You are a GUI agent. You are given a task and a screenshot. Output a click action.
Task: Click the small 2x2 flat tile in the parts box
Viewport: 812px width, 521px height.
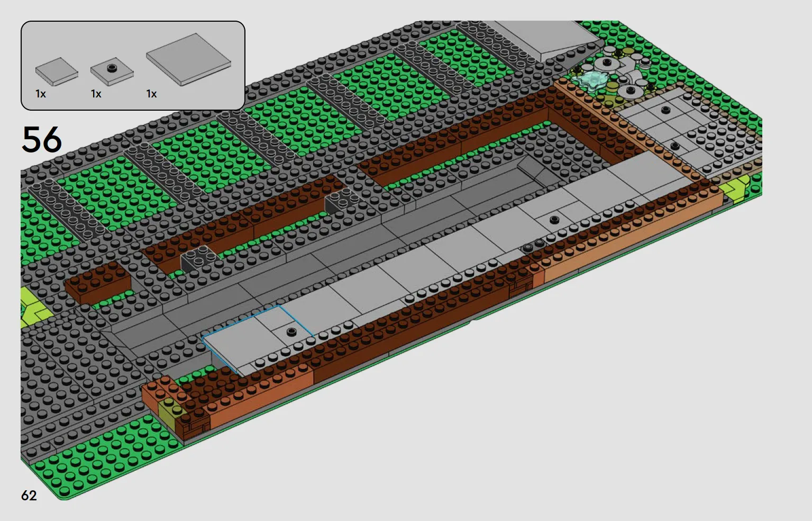tap(57, 72)
